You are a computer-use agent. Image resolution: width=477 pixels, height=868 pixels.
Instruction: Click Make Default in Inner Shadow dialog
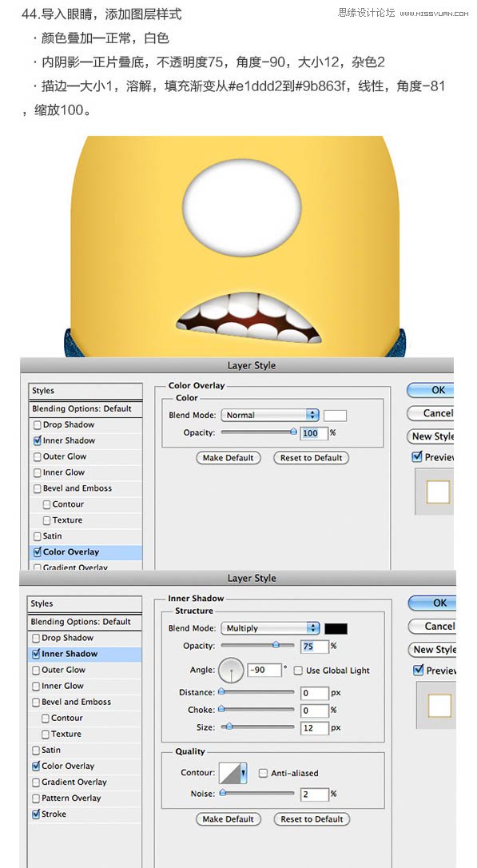228,819
